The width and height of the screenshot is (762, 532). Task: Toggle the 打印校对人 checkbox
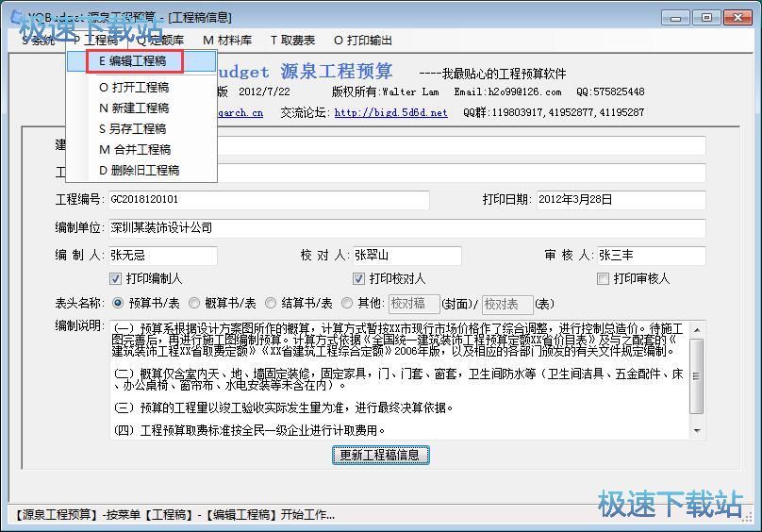tap(359, 279)
